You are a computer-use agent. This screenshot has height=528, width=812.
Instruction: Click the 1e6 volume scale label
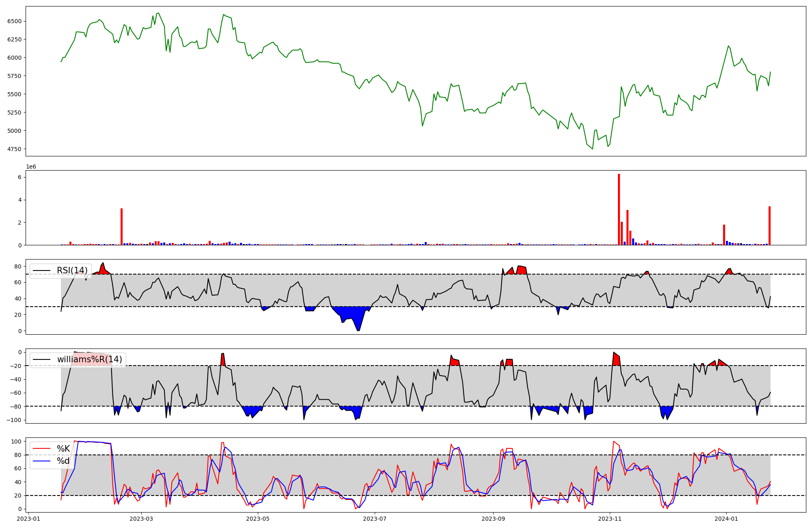pos(31,167)
